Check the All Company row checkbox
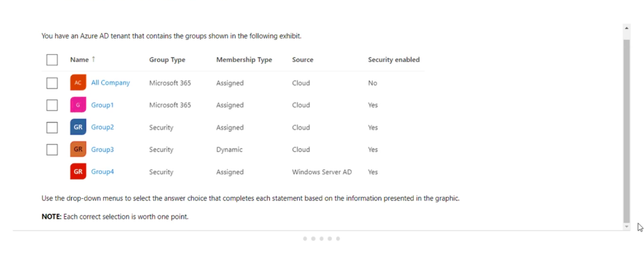Screen dimensions: 644x274 (52, 83)
